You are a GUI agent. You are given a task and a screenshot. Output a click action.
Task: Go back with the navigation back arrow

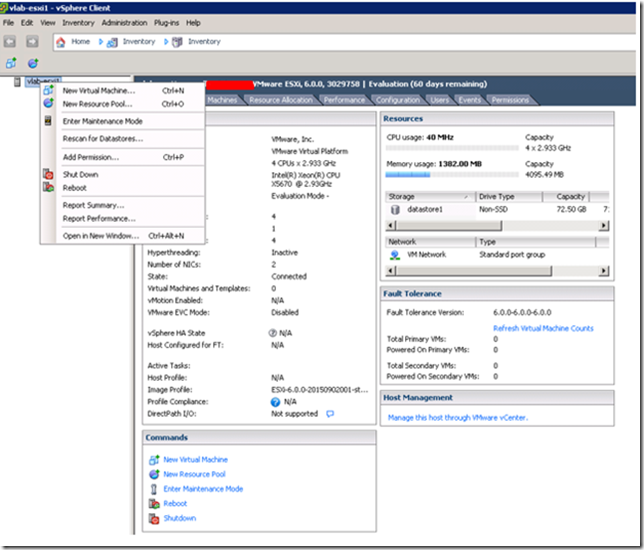coord(9,41)
